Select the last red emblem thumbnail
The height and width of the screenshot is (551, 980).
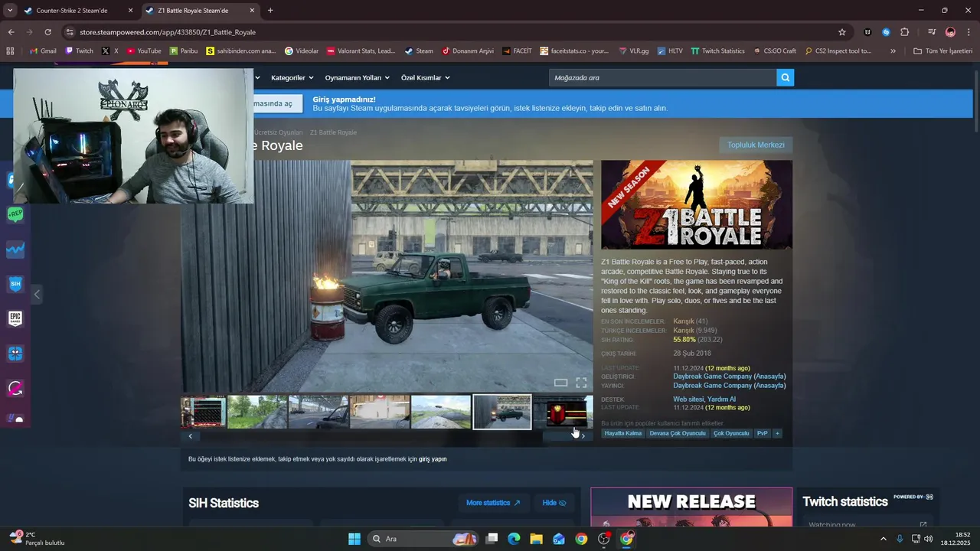(563, 412)
